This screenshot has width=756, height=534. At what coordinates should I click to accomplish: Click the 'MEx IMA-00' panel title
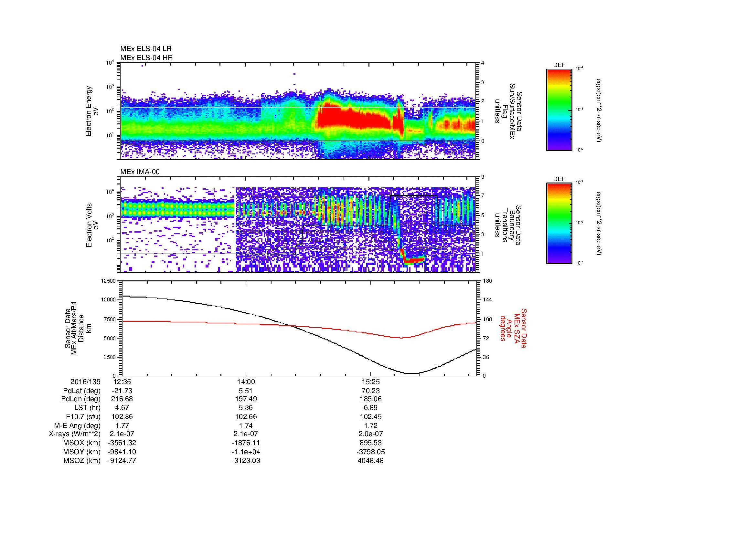[140, 172]
